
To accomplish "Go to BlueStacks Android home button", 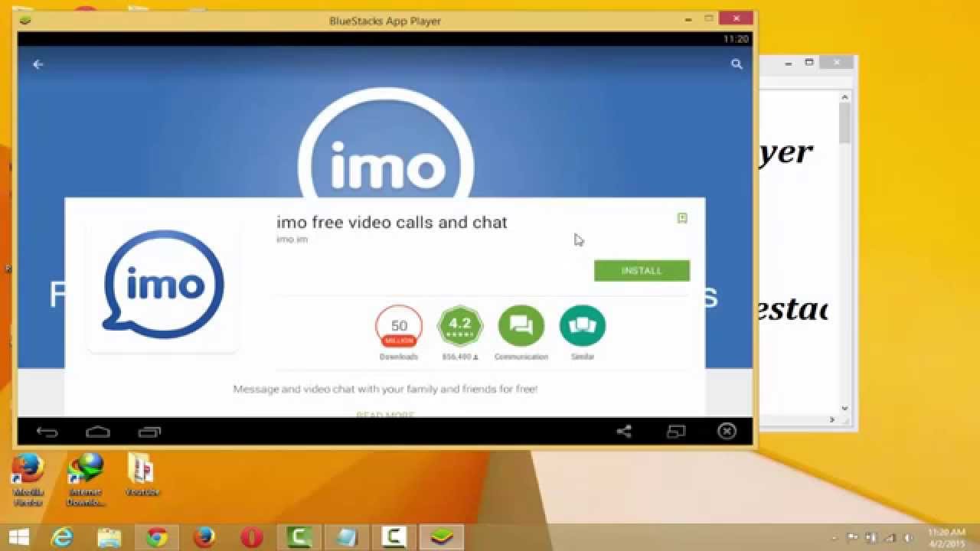I will click(98, 432).
